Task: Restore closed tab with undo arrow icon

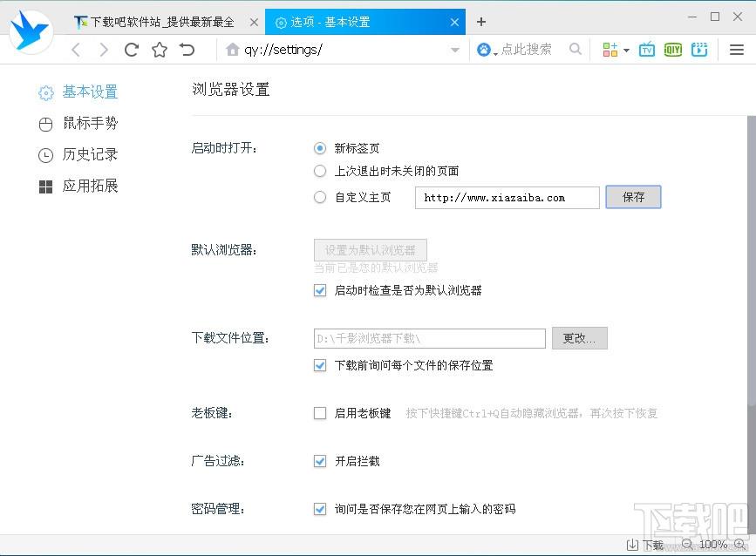Action: coord(187,49)
